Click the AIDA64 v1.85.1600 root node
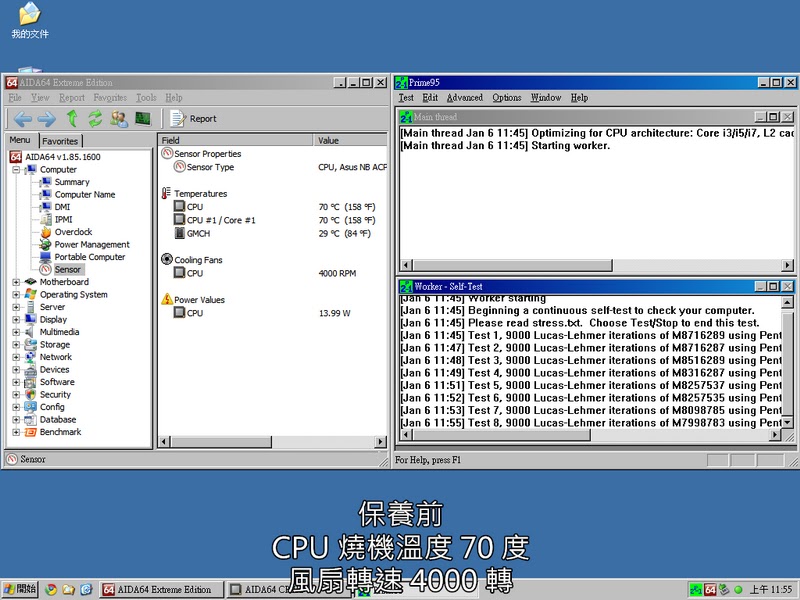Viewport: 800px width, 600px height. coord(63,157)
